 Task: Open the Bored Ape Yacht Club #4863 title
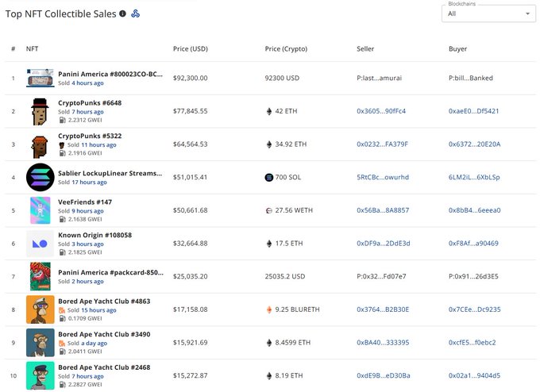(x=104, y=301)
